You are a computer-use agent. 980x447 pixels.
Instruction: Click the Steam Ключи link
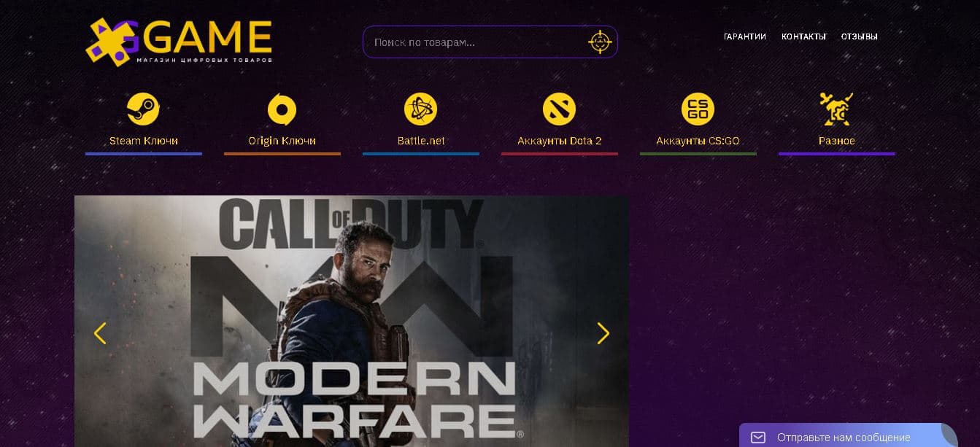coord(144,141)
